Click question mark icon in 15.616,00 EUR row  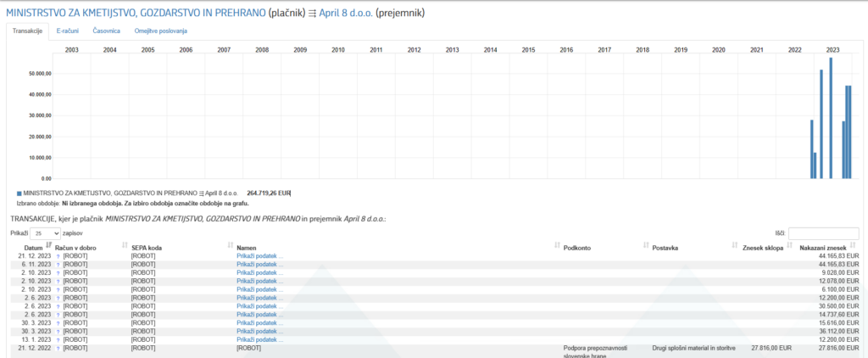tap(58, 323)
